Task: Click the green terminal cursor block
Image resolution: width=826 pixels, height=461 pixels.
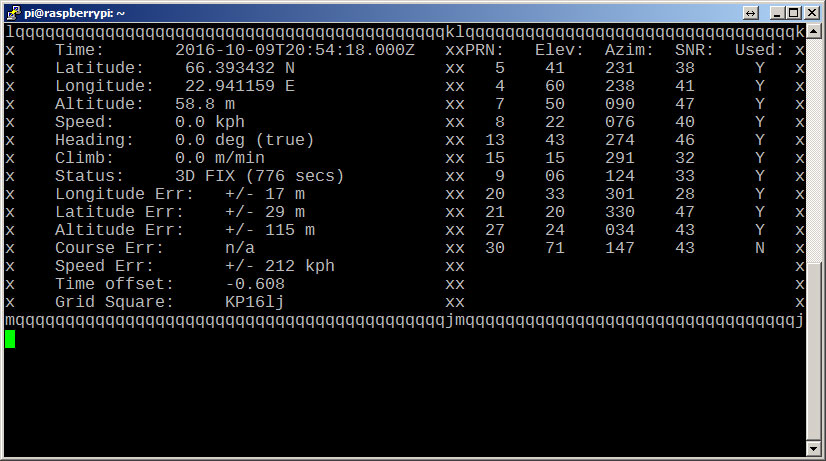Action: click(10, 339)
